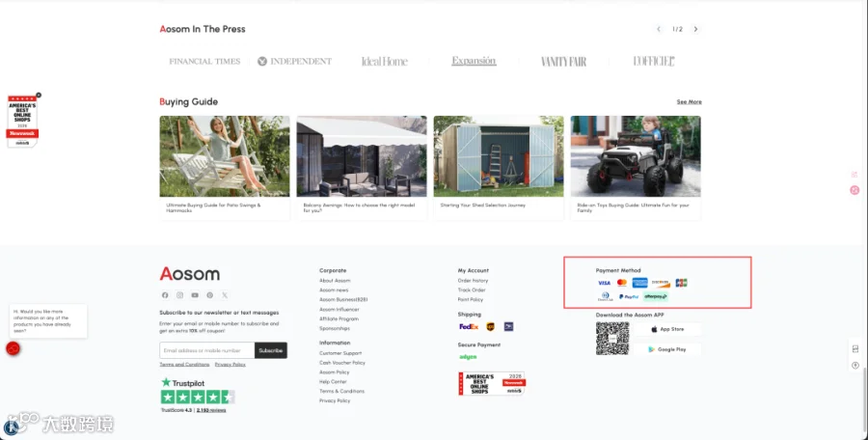868x440 pixels.
Task: Click the American Express payment icon
Action: click(640, 283)
